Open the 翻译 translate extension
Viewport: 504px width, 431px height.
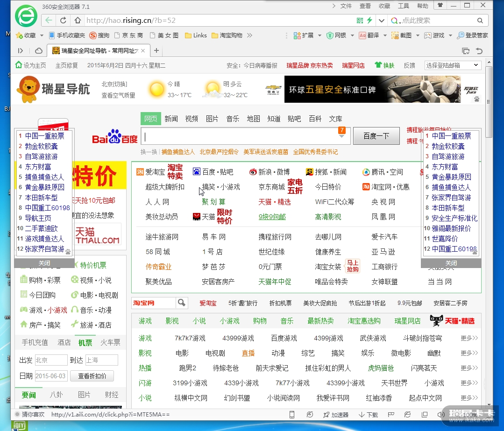(369, 35)
